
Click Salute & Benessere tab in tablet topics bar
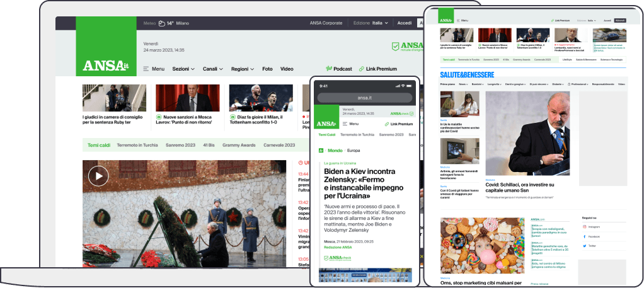click(x=585, y=60)
